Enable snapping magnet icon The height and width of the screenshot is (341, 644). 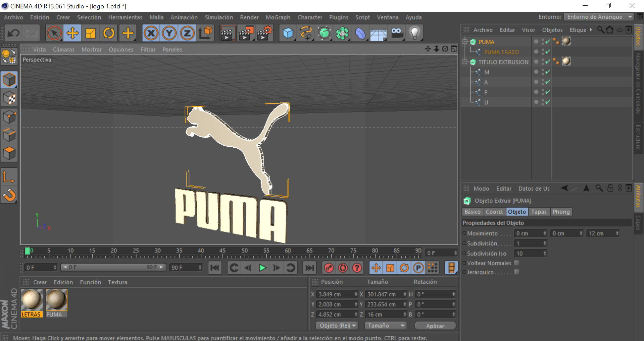[x=9, y=195]
